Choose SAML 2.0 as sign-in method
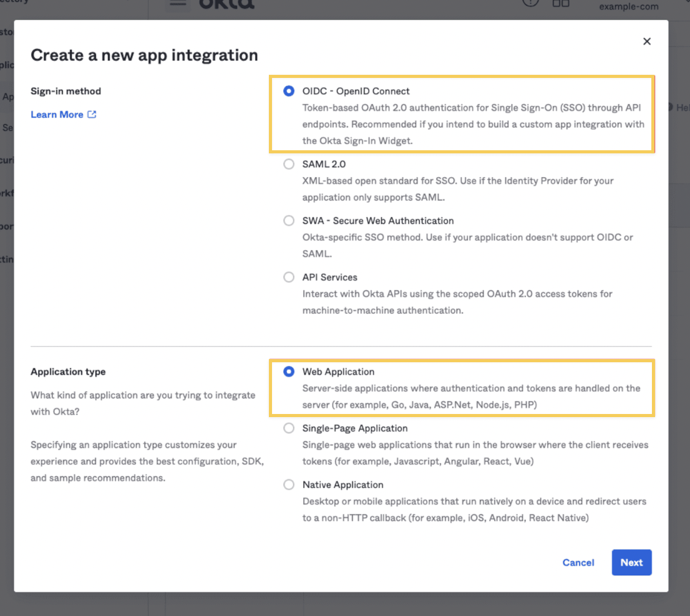This screenshot has height=616, width=690. point(289,164)
